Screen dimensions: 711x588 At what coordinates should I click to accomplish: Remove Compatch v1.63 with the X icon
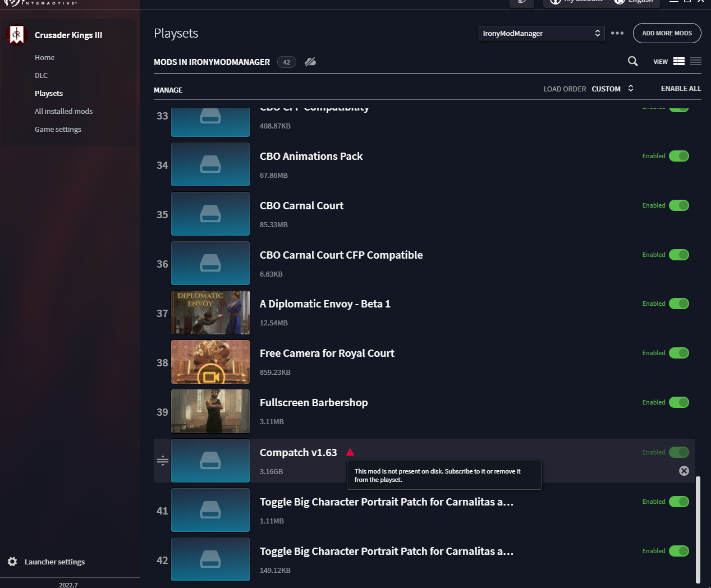684,471
